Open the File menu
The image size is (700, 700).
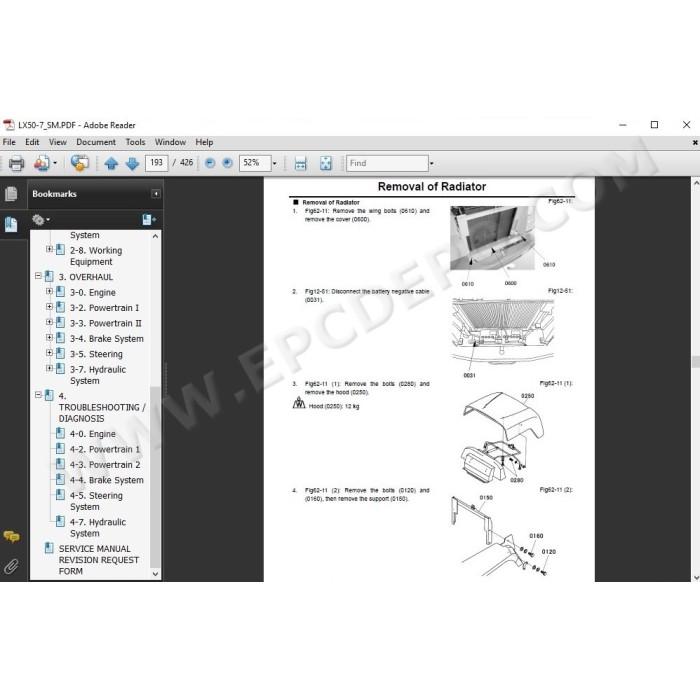tap(9, 142)
